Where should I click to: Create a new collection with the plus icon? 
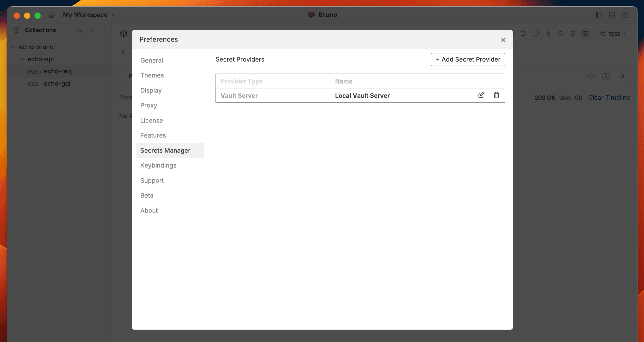[92, 30]
